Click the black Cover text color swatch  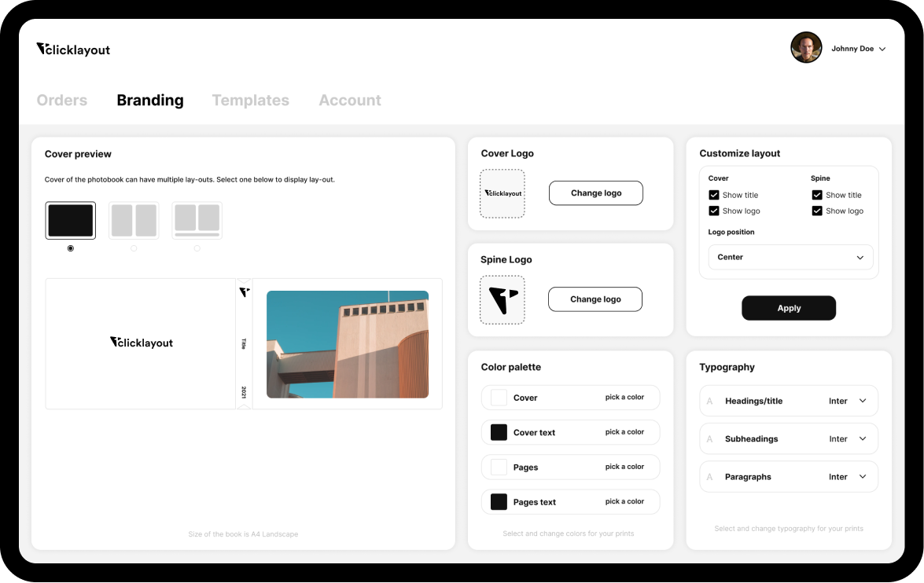[x=498, y=432]
